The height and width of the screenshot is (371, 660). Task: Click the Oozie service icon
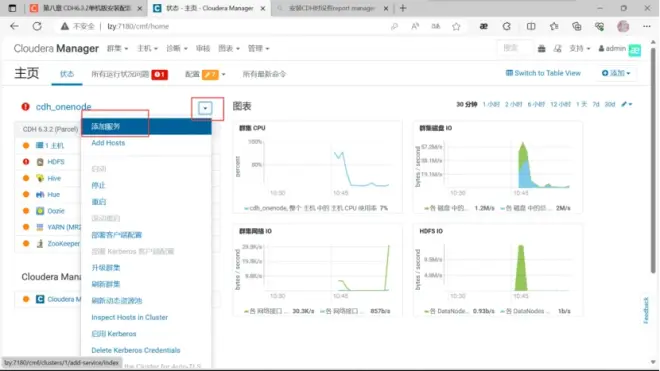(40, 211)
